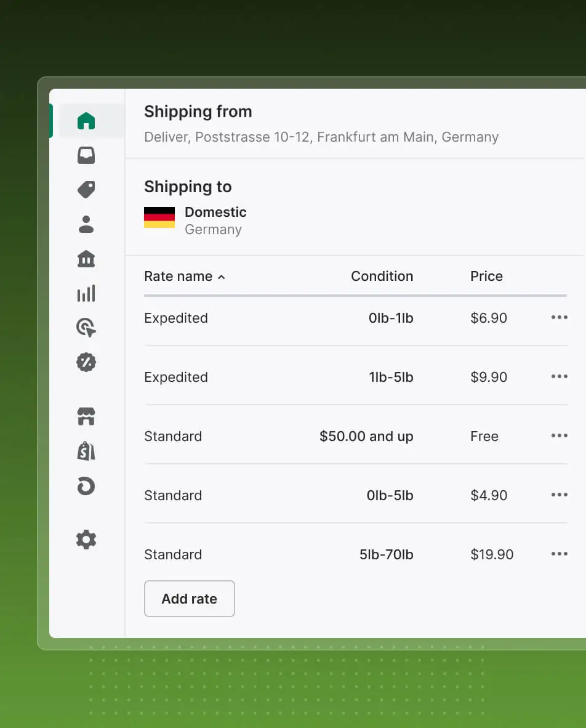Screen dimensions: 586x728
Task: Sort by Rate name column chevron
Action: coord(222,277)
